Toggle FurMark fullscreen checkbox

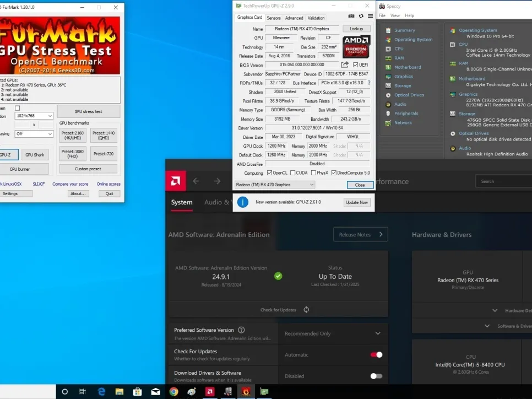[x=17, y=108]
